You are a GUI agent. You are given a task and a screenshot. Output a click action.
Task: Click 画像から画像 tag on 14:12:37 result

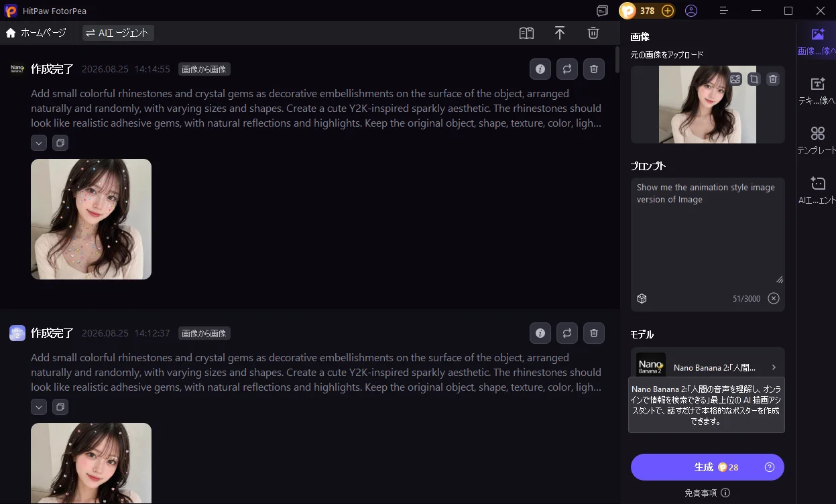204,333
